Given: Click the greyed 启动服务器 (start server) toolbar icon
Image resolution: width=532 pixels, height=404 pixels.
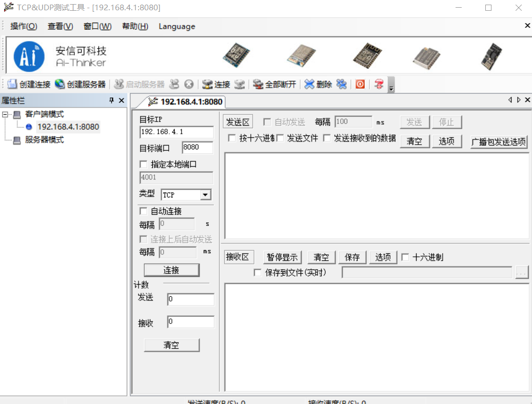Looking at the screenshot, I should pyautogui.click(x=119, y=84).
